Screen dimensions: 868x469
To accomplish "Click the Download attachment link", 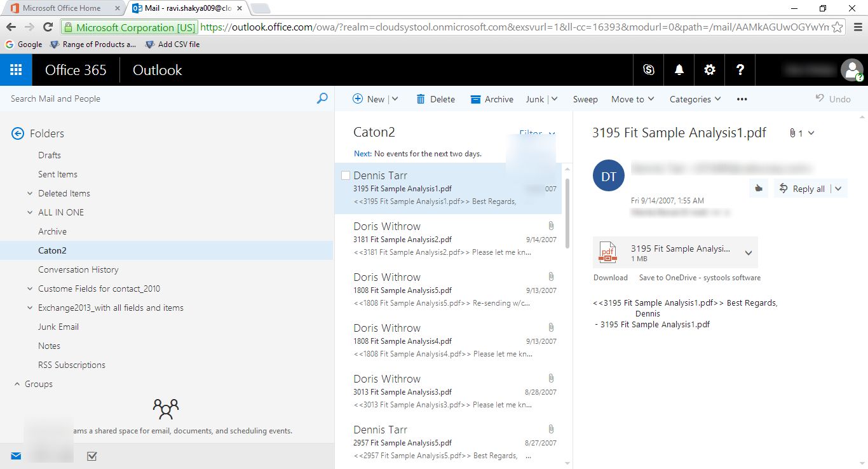I will tap(611, 278).
